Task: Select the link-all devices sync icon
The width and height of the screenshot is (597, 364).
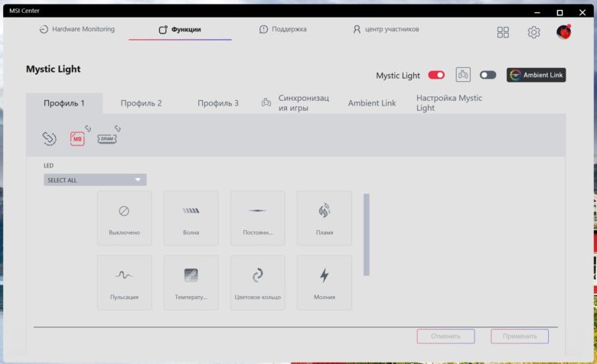Action: 49,138
